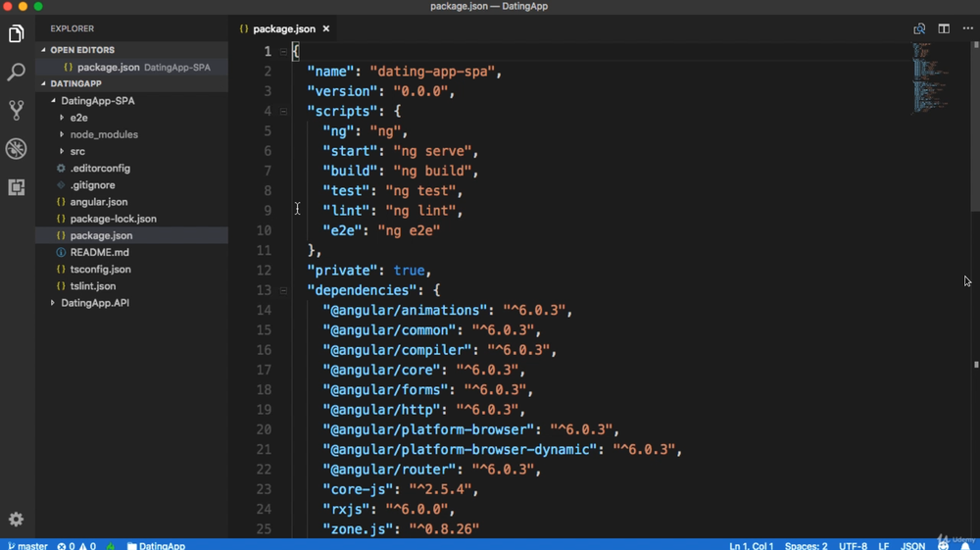980x550 pixels.
Task: Fold the dependencies block at line 13
Action: click(283, 290)
